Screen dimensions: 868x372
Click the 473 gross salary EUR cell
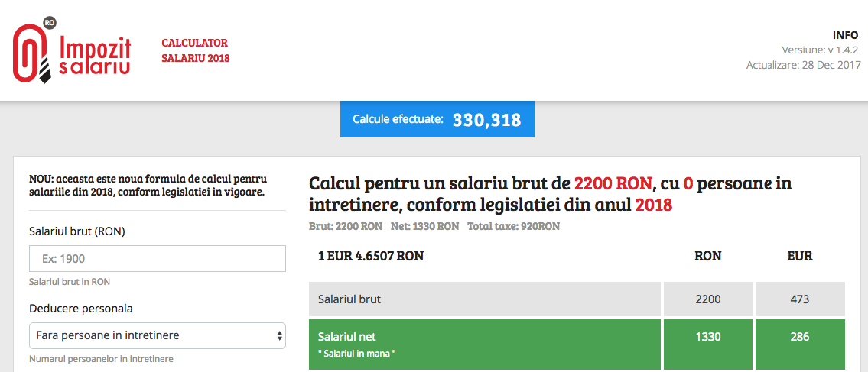tap(800, 299)
